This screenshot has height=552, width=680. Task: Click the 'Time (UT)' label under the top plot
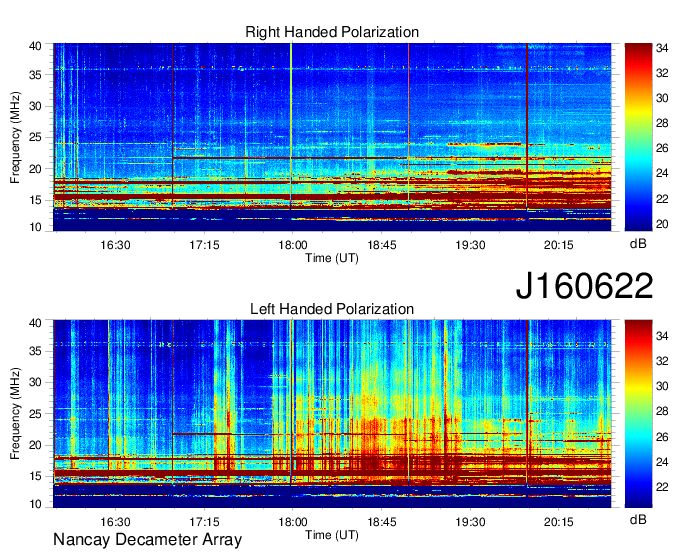tap(332, 258)
